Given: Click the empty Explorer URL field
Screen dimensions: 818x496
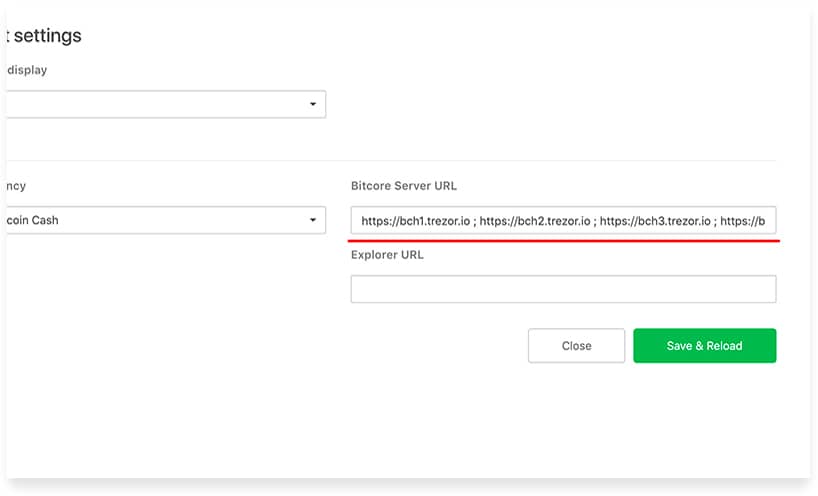Looking at the screenshot, I should (563, 289).
